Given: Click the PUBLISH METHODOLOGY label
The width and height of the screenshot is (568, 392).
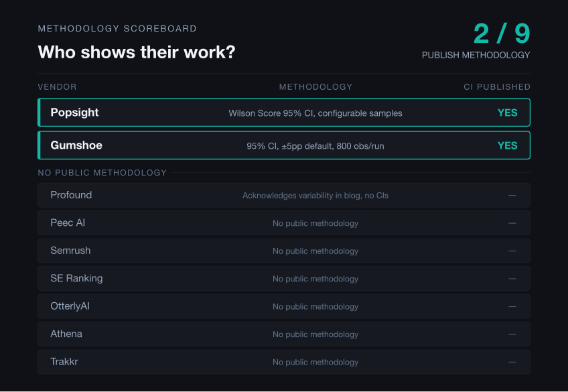Looking at the screenshot, I should click(x=476, y=55).
